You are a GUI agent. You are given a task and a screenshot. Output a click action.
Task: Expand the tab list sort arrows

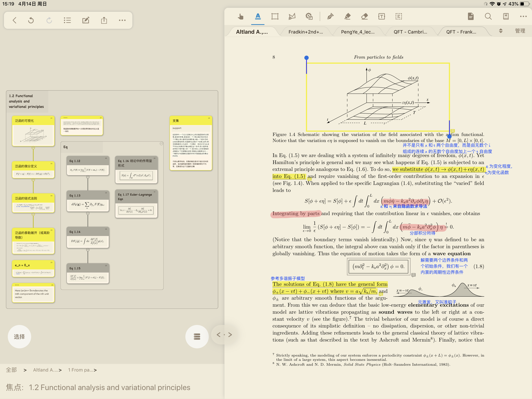pos(500,31)
